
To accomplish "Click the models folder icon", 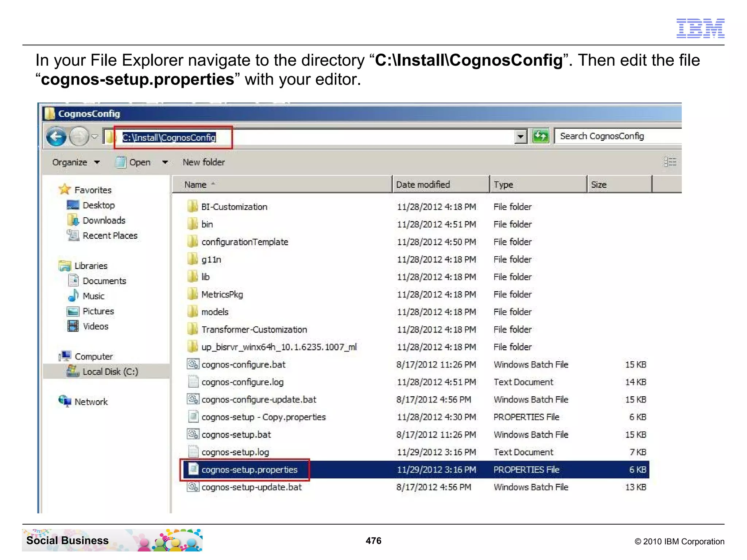I will tap(193, 311).
